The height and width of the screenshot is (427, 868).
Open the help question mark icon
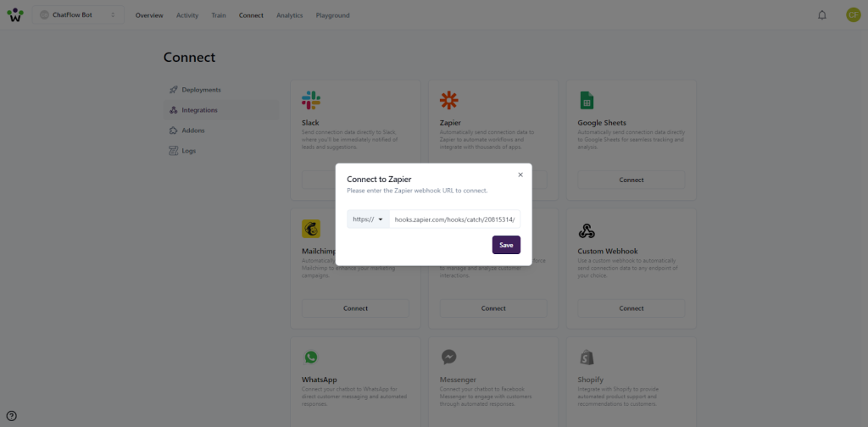[x=11, y=416]
